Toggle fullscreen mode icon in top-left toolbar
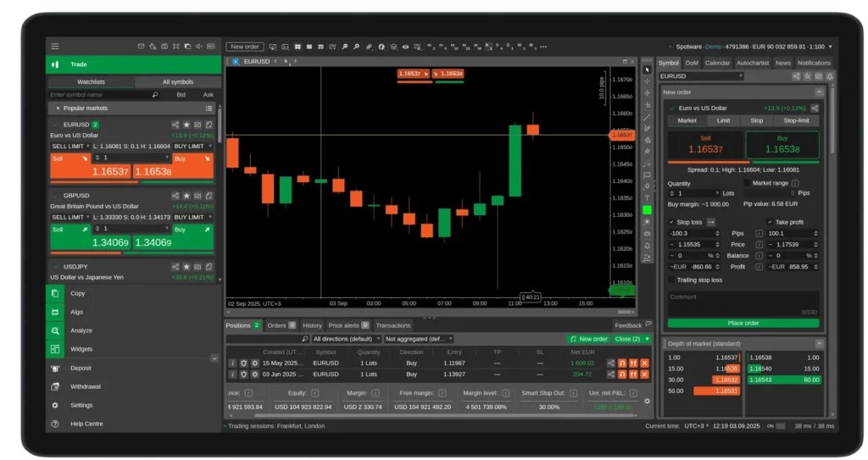Screen dimensions: 868x460 tap(176, 47)
